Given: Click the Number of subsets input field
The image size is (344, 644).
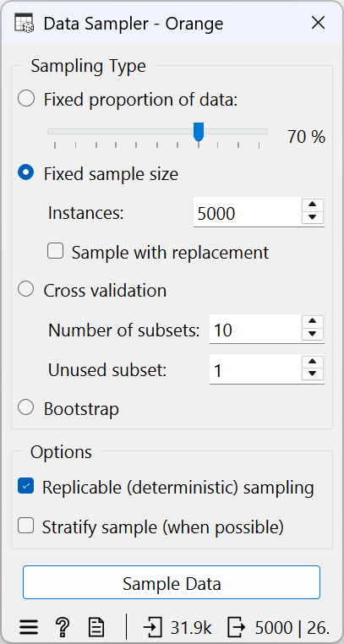Looking at the screenshot, I should (x=255, y=330).
